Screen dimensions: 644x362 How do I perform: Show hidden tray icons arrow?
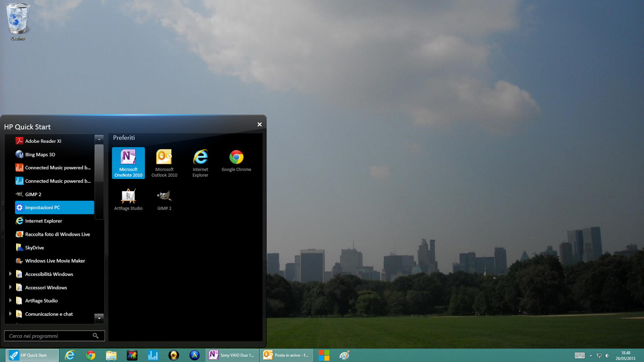tap(590, 356)
